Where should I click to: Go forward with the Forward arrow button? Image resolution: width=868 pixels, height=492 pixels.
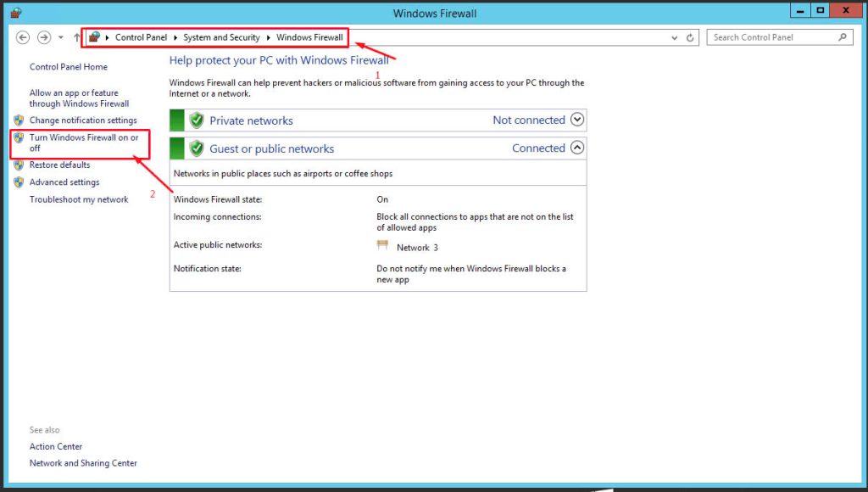click(x=44, y=37)
